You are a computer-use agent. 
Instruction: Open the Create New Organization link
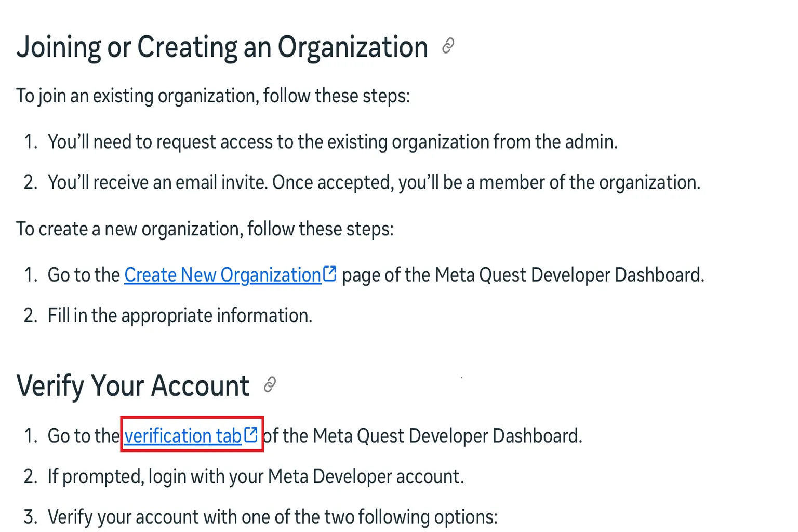(222, 275)
